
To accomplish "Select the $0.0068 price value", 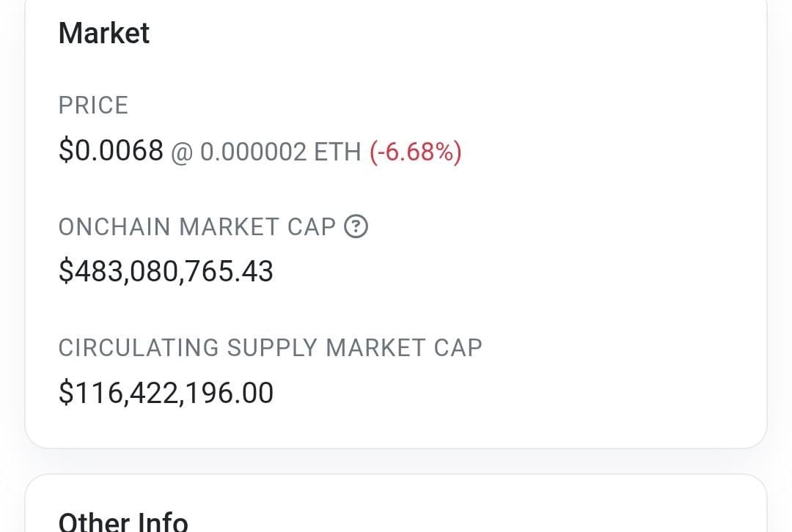I will [111, 151].
